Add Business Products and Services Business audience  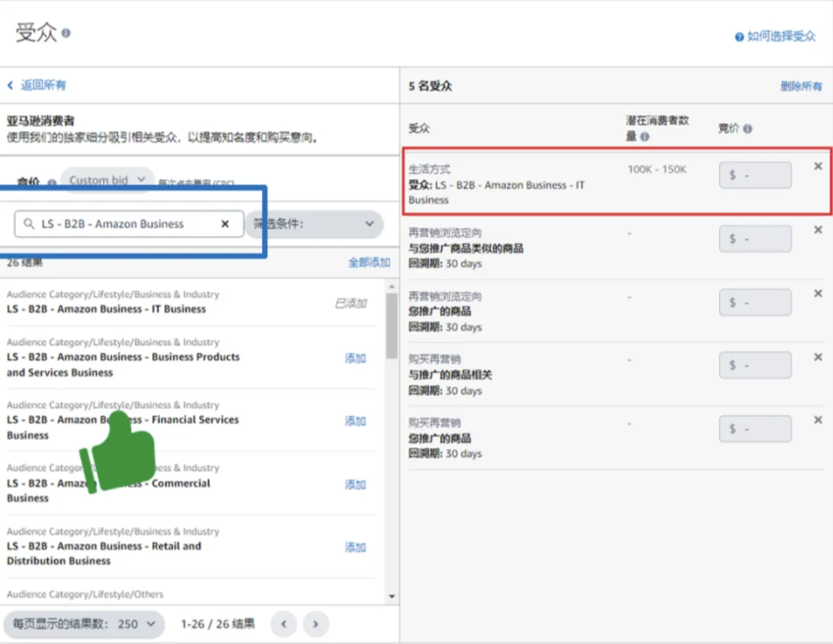(x=355, y=359)
